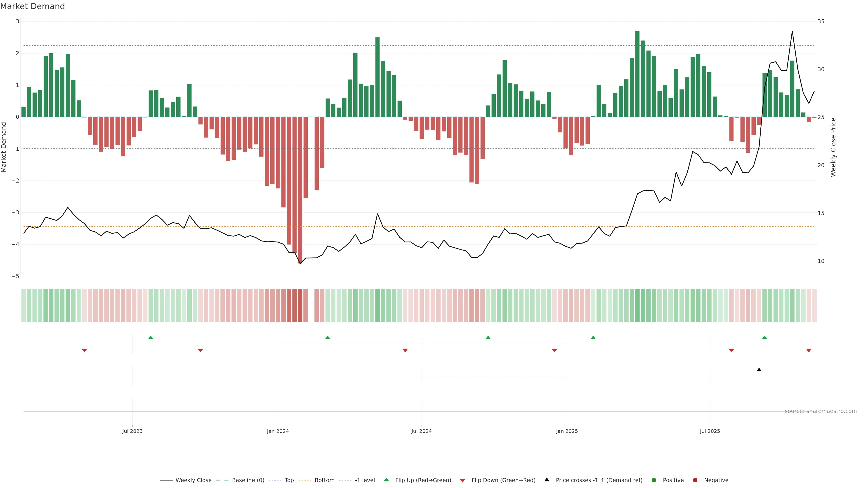Click green Flip Up legend triangle icon
868x488 pixels.
tap(386, 480)
